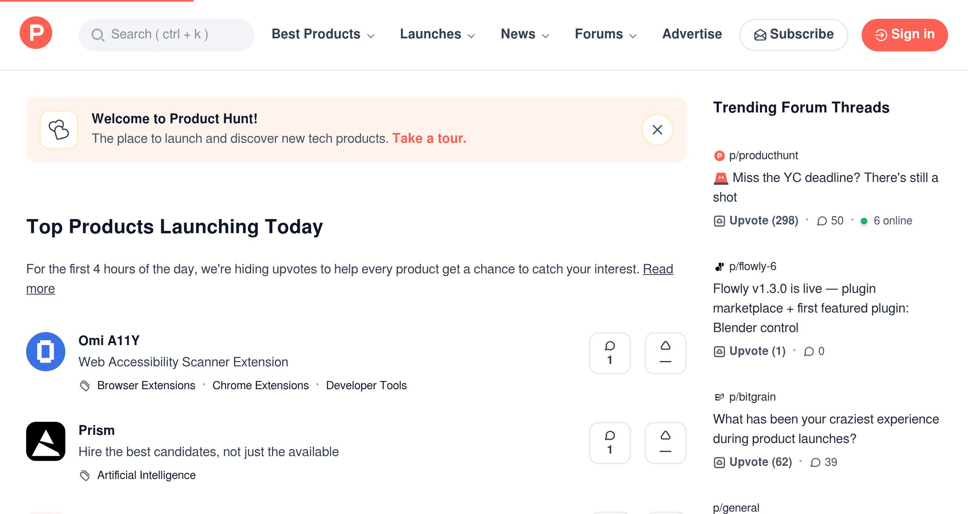Open the Omi A11Y product logo
Screen dimensions: 980x514
coord(46,352)
